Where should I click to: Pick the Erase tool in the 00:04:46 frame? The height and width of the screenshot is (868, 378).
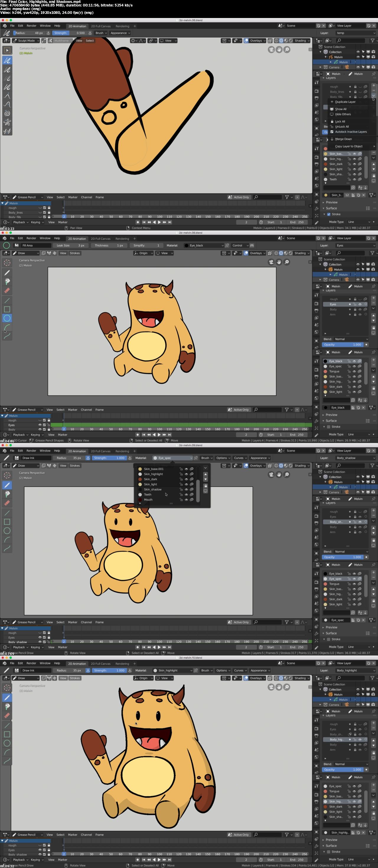7,290
